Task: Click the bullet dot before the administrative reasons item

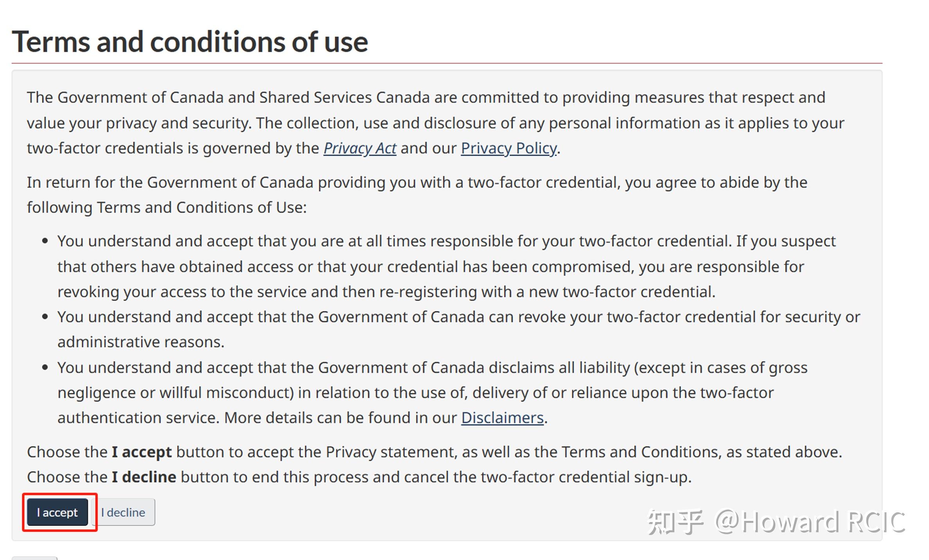Action: (45, 317)
